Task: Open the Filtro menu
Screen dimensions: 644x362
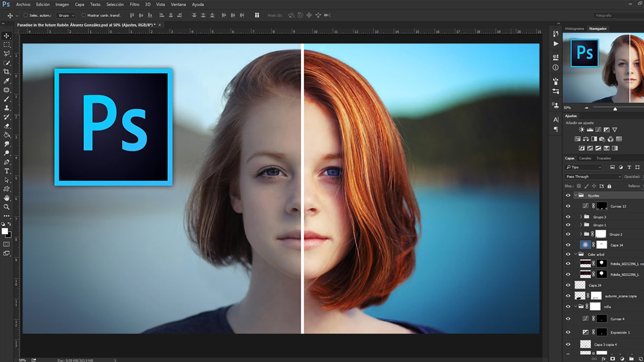Action: coord(134,5)
